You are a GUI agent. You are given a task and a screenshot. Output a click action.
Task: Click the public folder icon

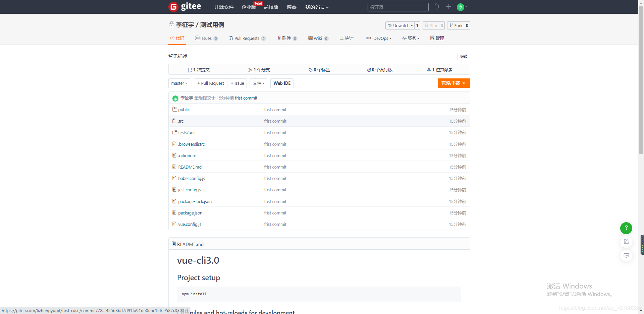(175, 109)
